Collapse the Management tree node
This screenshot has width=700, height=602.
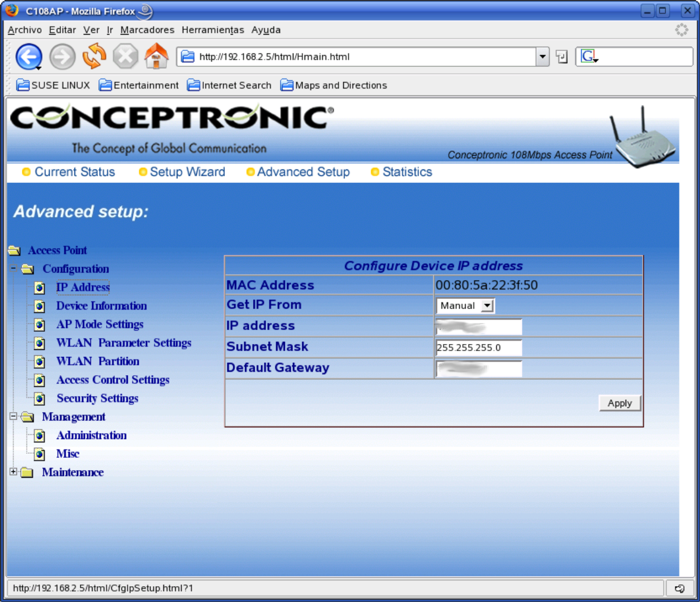pyautogui.click(x=13, y=416)
